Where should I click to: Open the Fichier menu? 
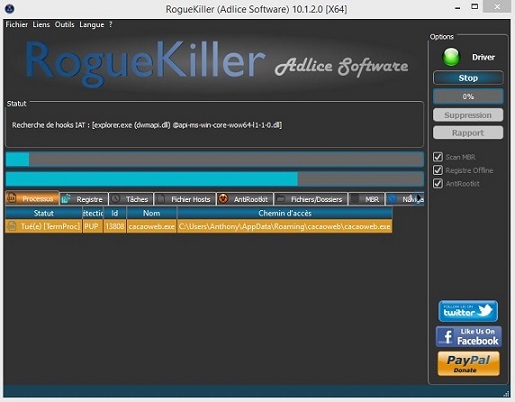[x=16, y=25]
